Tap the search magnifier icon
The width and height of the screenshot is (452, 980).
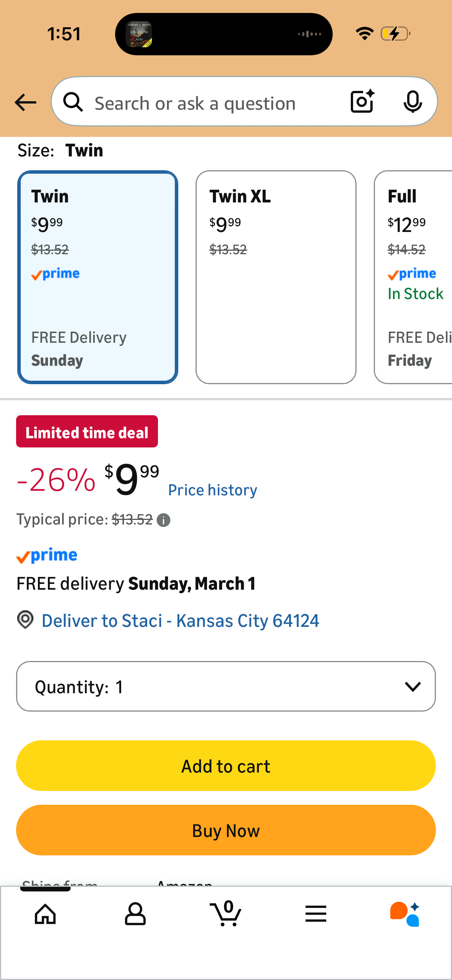[73, 102]
